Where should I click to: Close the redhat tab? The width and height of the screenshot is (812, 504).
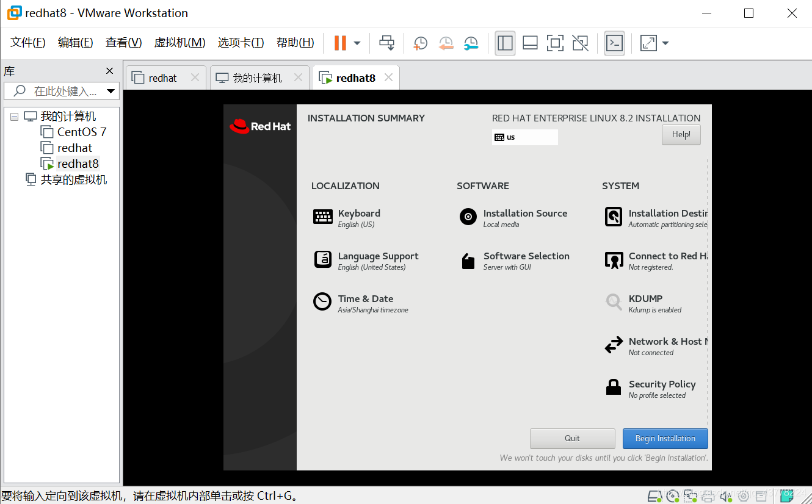click(x=195, y=77)
